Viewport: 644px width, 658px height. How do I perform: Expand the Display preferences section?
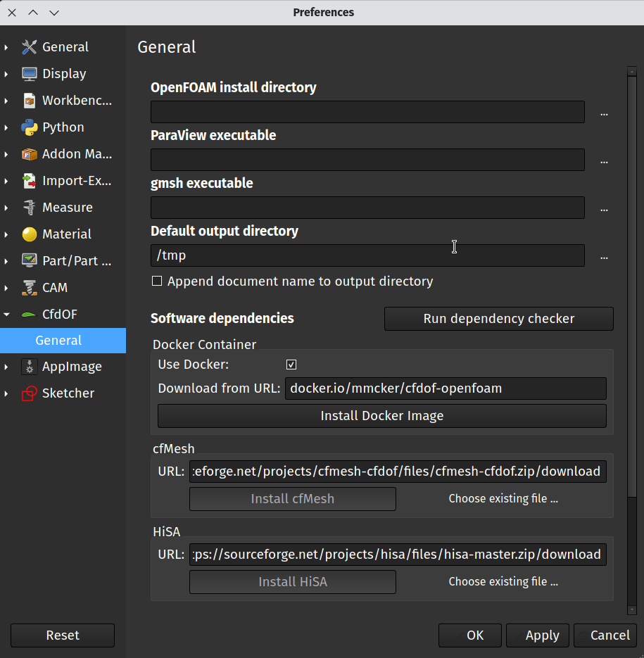[x=6, y=73]
